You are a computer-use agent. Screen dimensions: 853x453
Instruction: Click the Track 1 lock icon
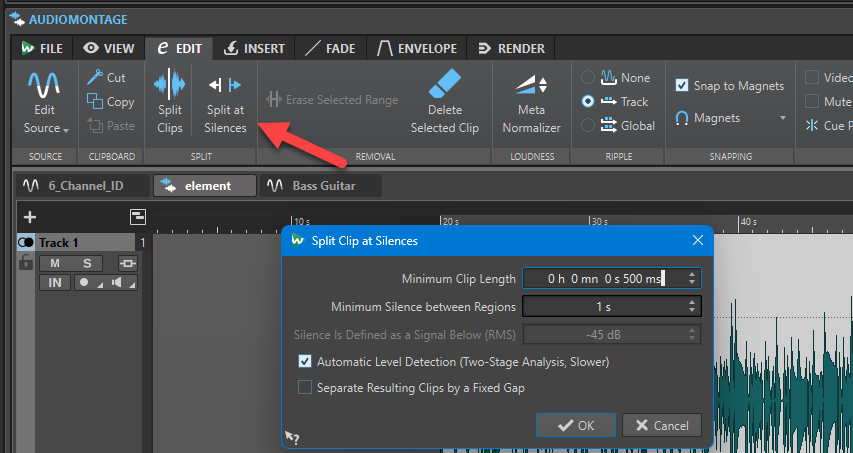pyautogui.click(x=26, y=264)
